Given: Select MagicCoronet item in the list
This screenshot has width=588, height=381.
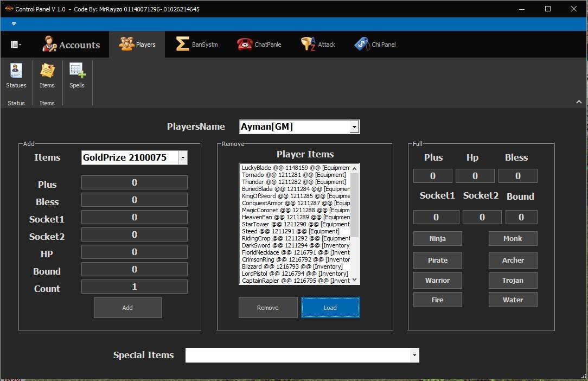Looking at the screenshot, I should [x=295, y=210].
